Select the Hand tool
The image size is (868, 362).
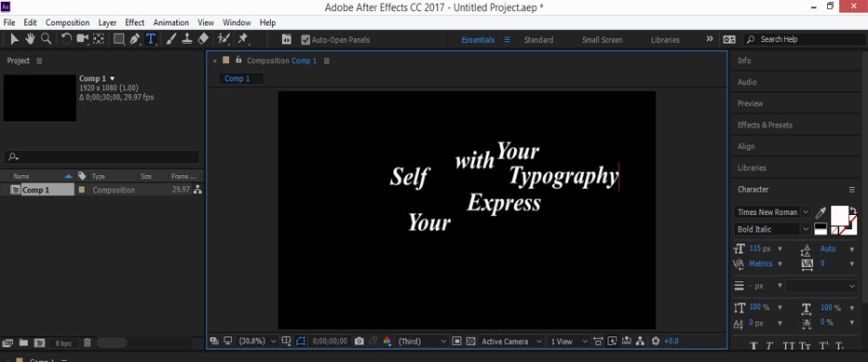point(31,39)
